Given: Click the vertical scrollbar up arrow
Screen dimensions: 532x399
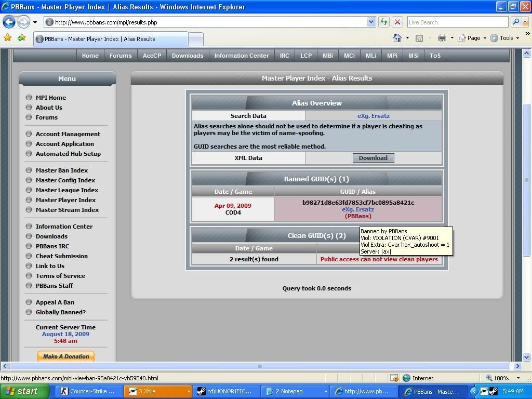Looking at the screenshot, I should 527,53.
